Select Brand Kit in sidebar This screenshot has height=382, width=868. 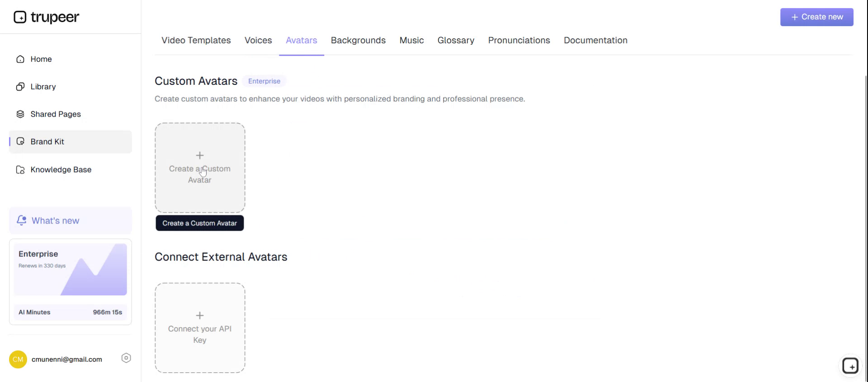point(71,142)
